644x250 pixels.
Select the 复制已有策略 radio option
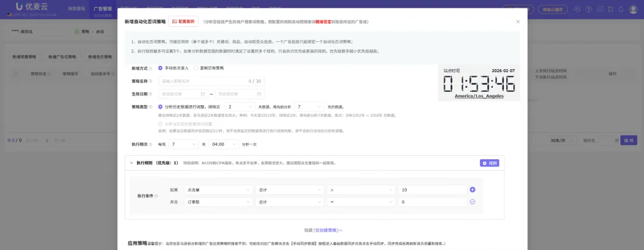point(196,68)
